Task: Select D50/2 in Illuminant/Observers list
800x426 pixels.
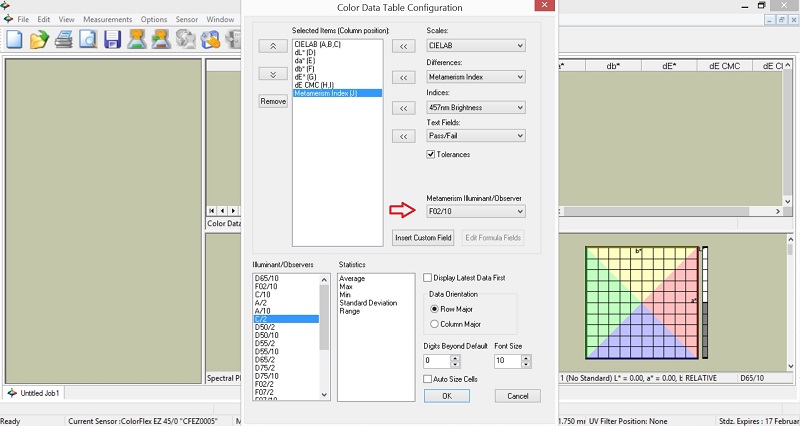Action: point(265,327)
